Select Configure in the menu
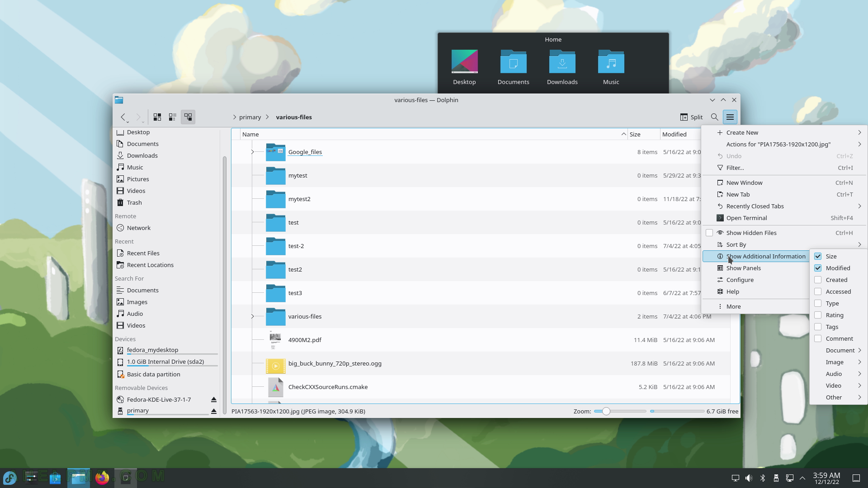Image resolution: width=868 pixels, height=488 pixels. (756, 280)
